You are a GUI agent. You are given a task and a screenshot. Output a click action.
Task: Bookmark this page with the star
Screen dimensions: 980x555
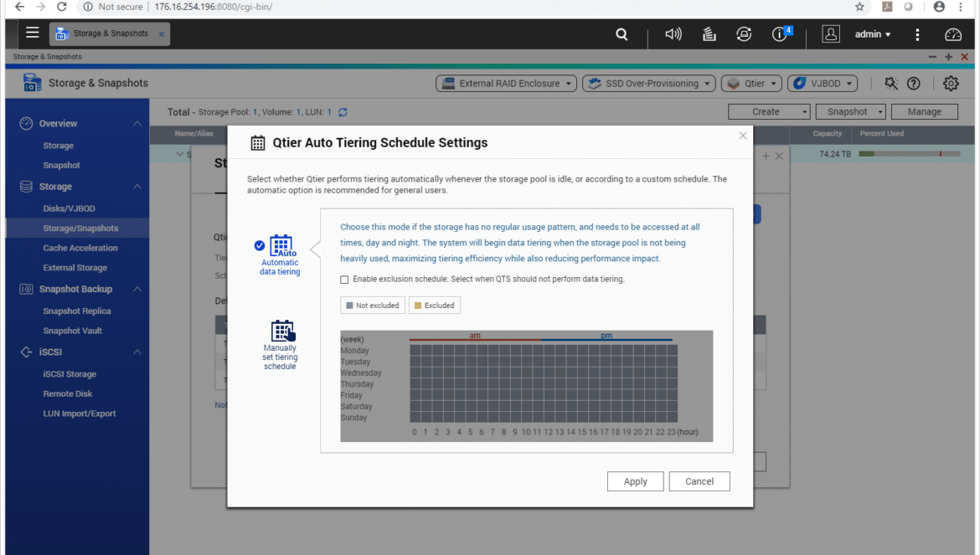(x=859, y=7)
